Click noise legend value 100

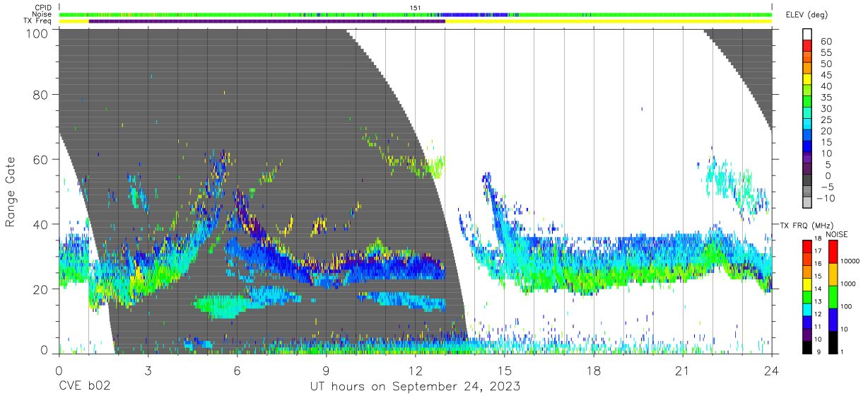pyautogui.click(x=845, y=307)
